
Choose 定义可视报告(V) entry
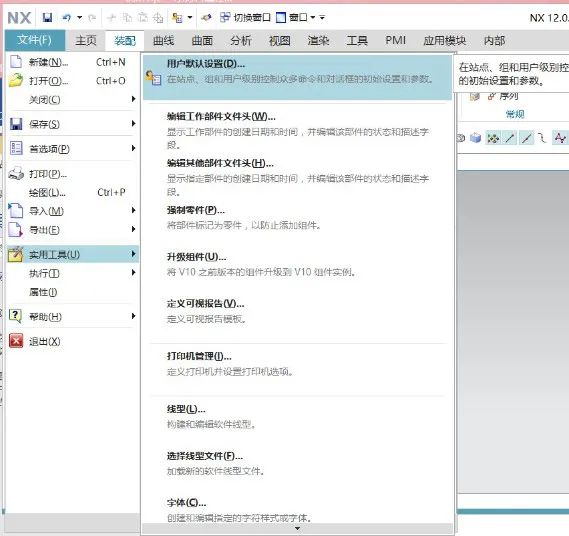(x=297, y=318)
